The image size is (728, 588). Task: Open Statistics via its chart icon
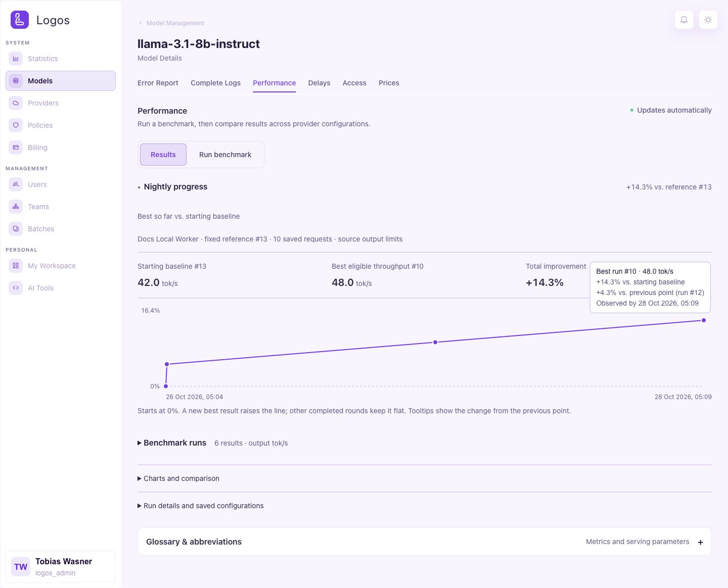click(x=16, y=59)
